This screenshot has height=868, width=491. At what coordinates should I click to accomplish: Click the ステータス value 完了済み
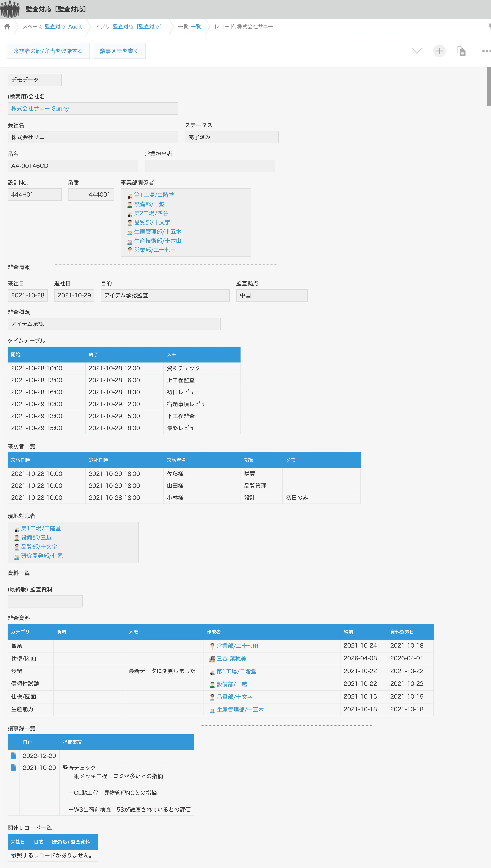click(232, 137)
